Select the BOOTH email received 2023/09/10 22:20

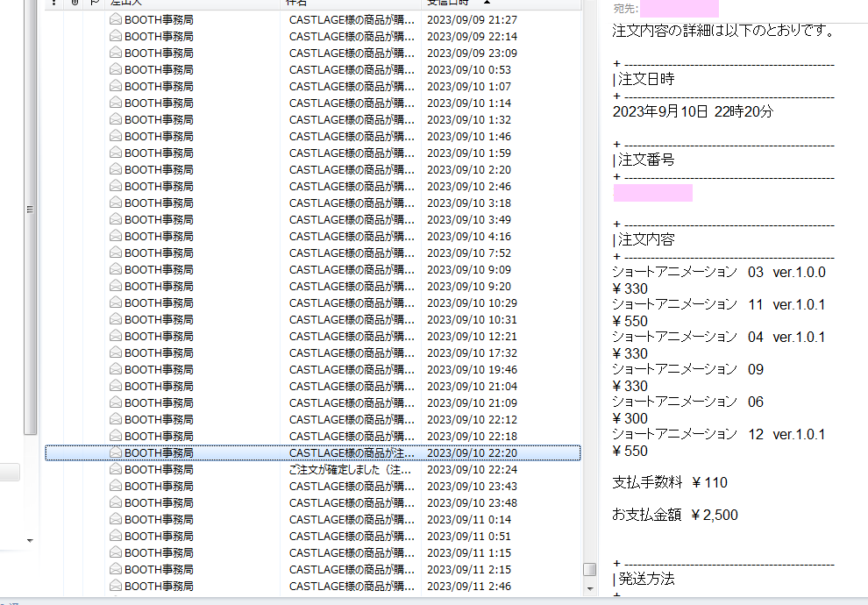[351, 452]
